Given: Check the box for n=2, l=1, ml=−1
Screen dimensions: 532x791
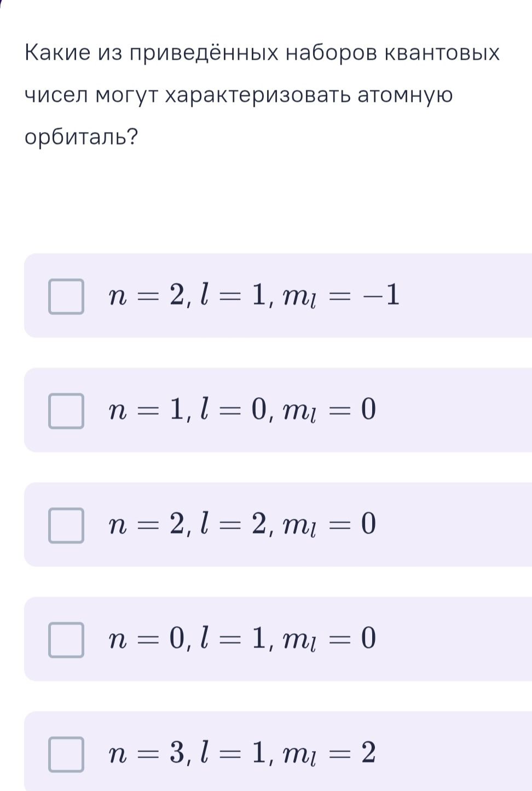Looking at the screenshot, I should 66,296.
